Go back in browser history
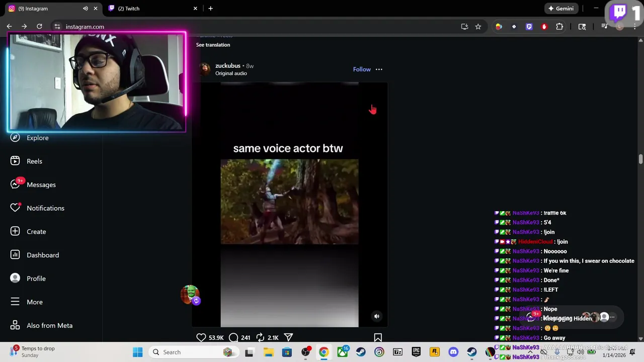This screenshot has height=362, width=644. pos(9,27)
